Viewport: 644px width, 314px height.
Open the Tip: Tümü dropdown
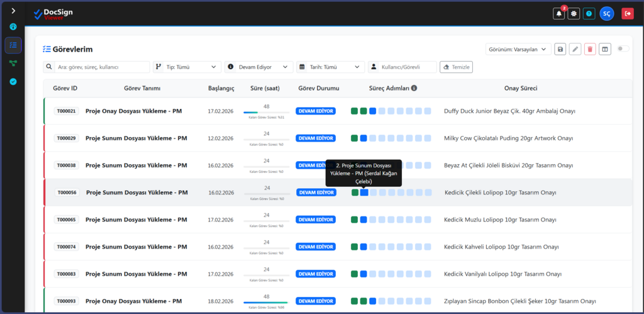tap(187, 67)
